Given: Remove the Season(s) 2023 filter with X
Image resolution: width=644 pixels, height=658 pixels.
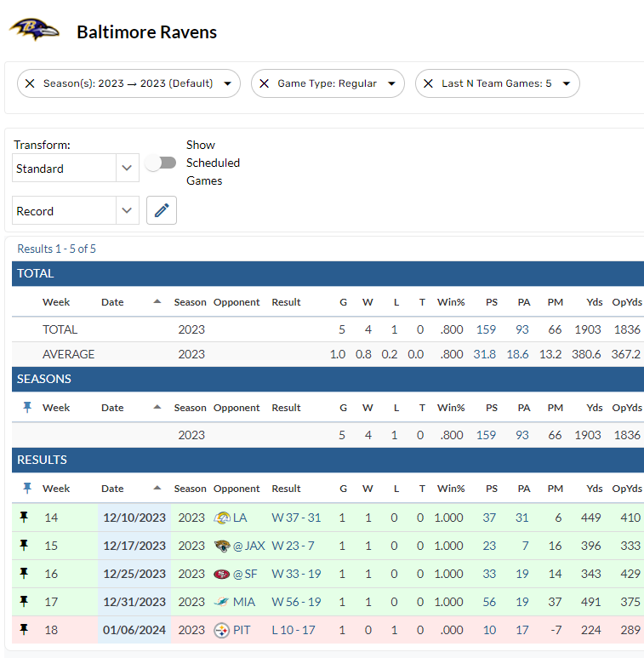Looking at the screenshot, I should pyautogui.click(x=30, y=83).
